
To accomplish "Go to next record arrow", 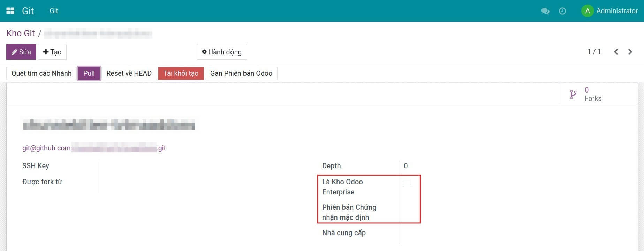I will point(630,52).
